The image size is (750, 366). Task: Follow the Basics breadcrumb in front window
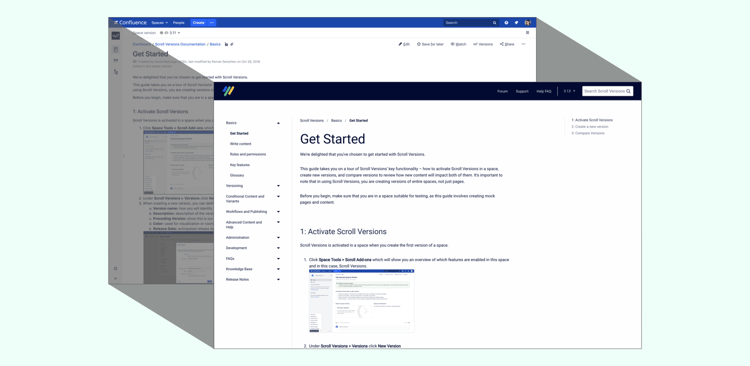point(336,121)
